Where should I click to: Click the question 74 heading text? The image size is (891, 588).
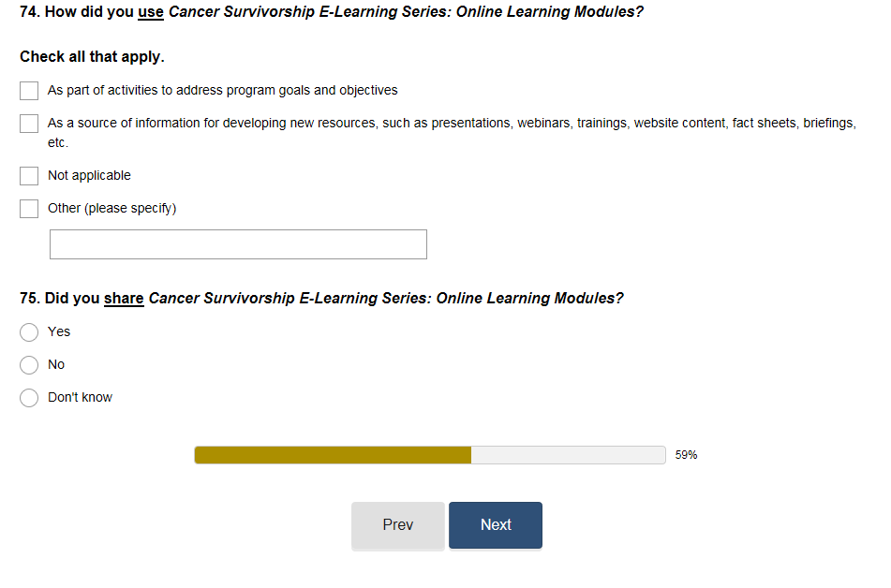pyautogui.click(x=331, y=13)
